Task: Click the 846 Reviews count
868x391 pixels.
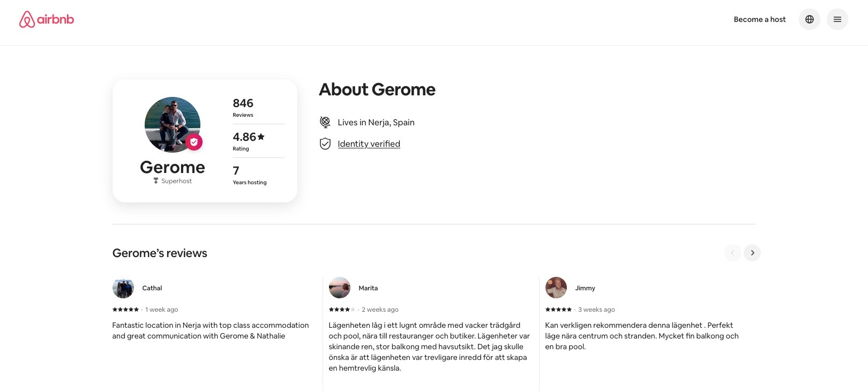Action: click(x=243, y=107)
